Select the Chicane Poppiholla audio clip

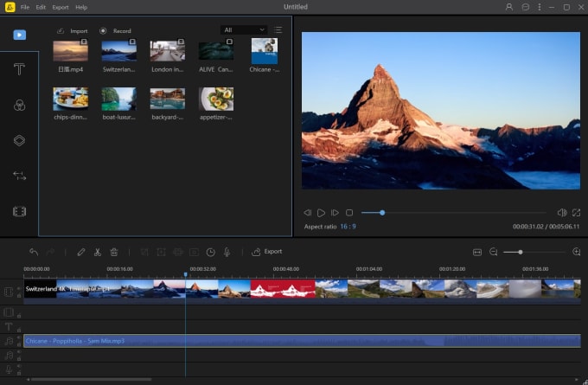pos(302,341)
